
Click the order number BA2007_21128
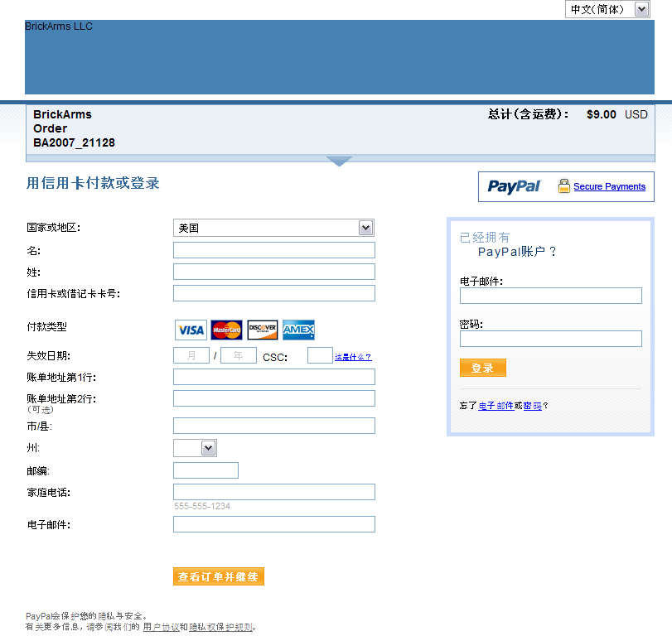click(74, 142)
